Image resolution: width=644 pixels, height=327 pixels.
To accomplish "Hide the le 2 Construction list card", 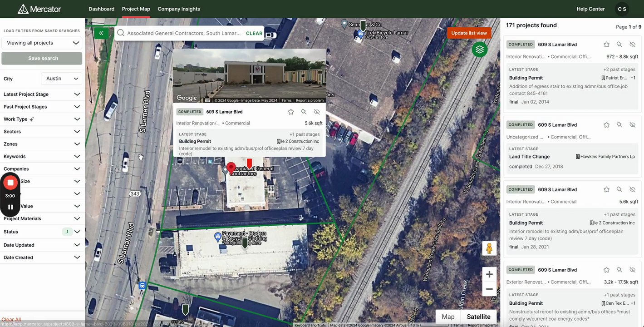I will point(633,189).
